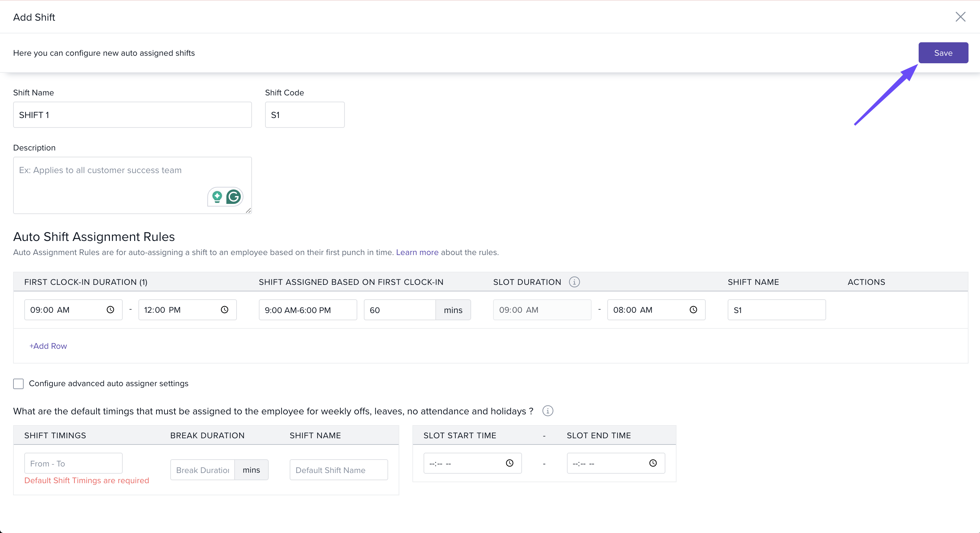980x533 pixels.
Task: Click the +Add Row link
Action: [x=48, y=346]
